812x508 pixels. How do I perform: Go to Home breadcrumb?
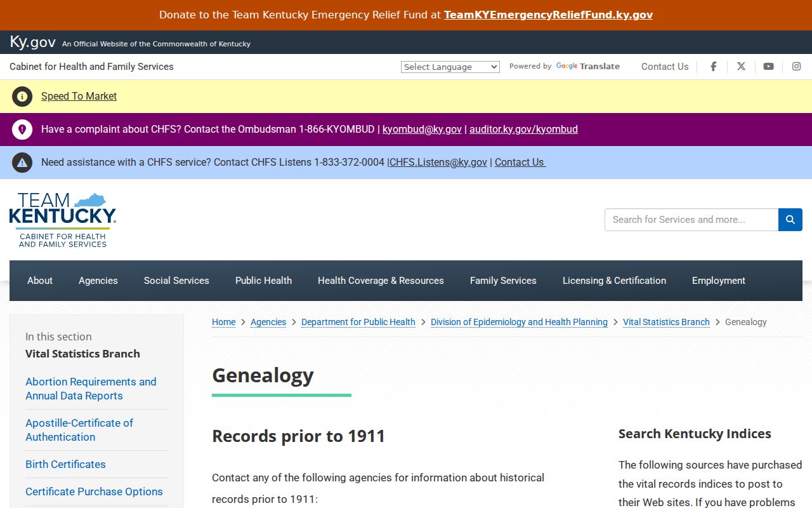[x=223, y=322]
